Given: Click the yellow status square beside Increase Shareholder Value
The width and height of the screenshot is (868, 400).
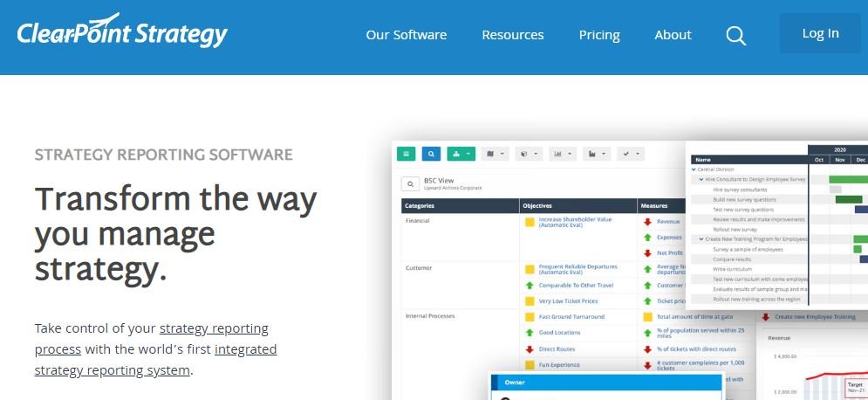Looking at the screenshot, I should coord(529,223).
